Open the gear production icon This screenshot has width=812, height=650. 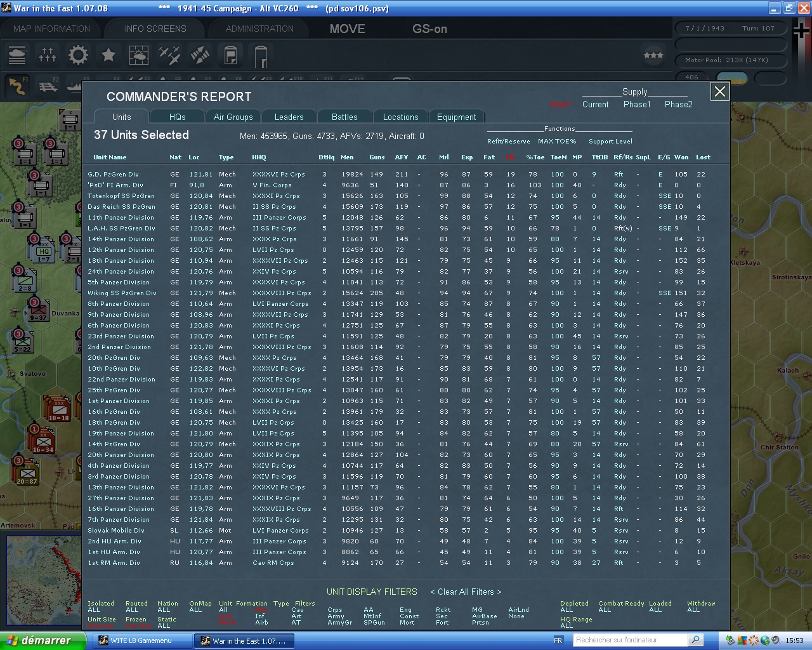[78, 55]
